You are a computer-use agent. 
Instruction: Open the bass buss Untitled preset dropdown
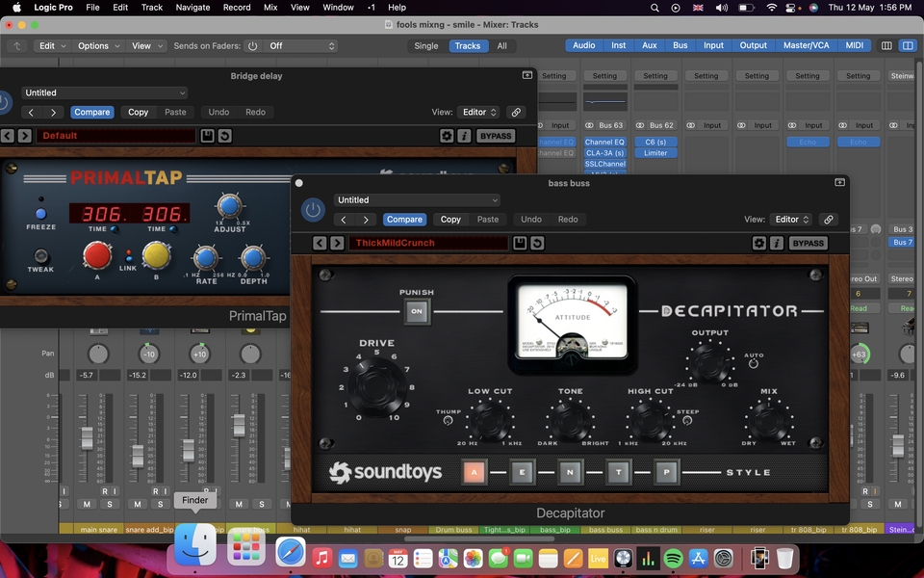(417, 200)
